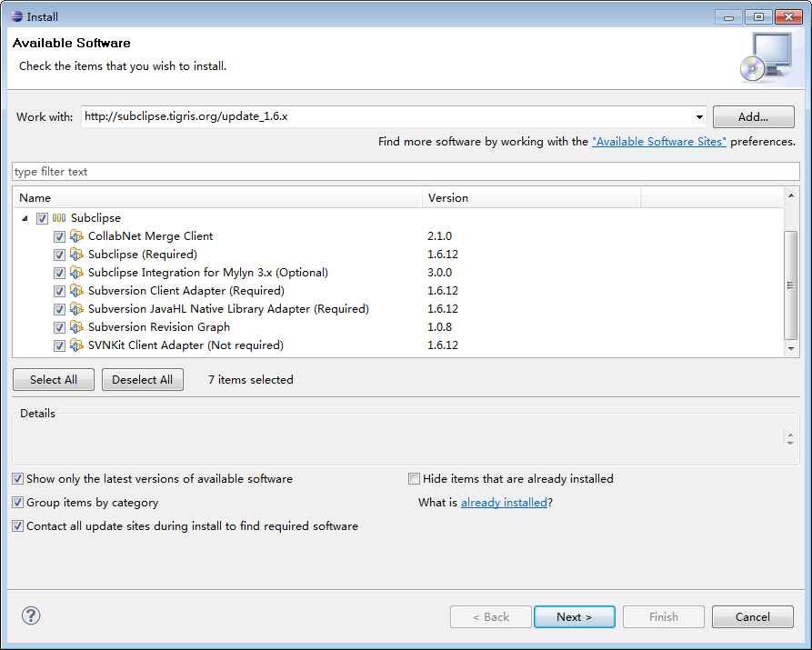The image size is (812, 650).
Task: Open the Work with site dropdown
Action: pyautogui.click(x=699, y=117)
